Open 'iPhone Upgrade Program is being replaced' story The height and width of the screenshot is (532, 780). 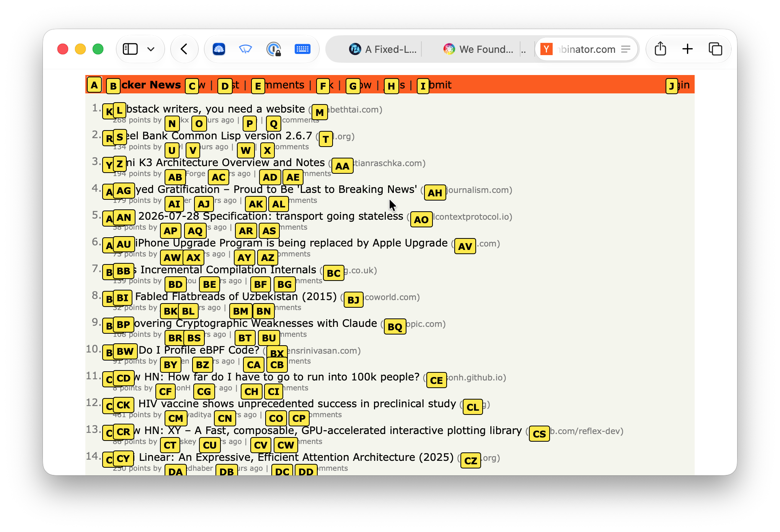(281, 243)
